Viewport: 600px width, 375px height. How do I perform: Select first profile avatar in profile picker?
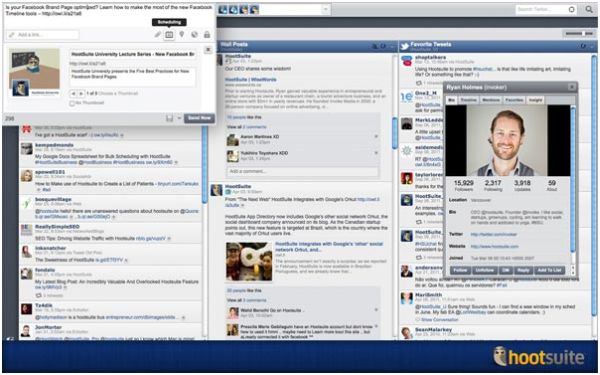point(223,10)
